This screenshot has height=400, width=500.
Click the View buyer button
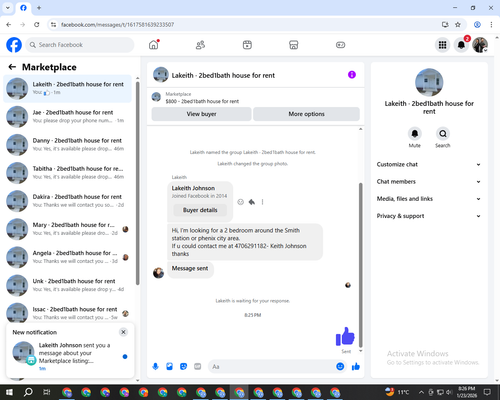pos(201,114)
